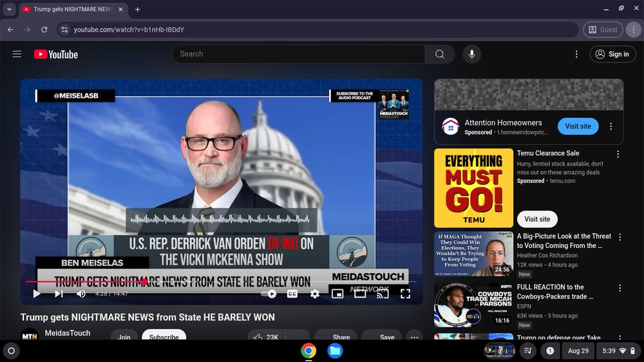644x362 pixels.
Task: Open the subscribe to audio podcast card
Action: tap(370, 105)
